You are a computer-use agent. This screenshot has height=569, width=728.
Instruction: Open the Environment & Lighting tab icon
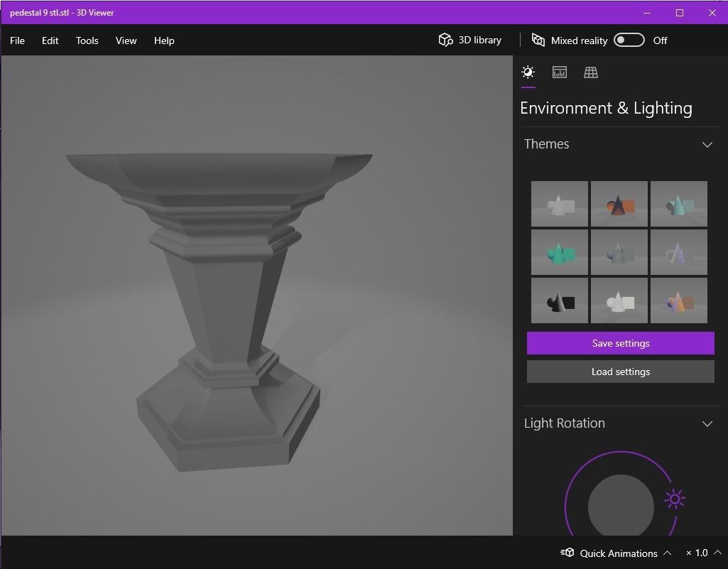coord(528,72)
